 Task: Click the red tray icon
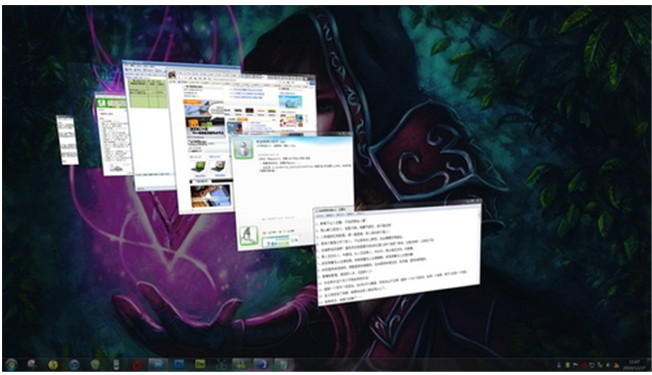584,365
